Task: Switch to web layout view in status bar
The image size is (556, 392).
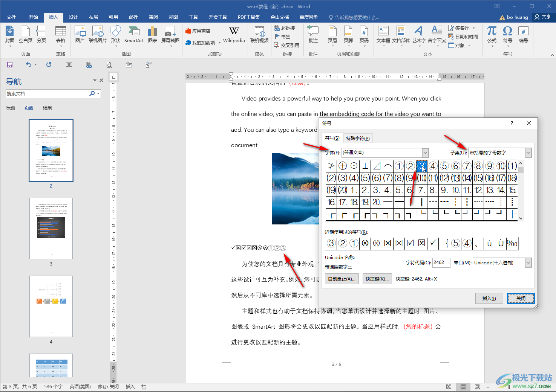Action: 478,387
